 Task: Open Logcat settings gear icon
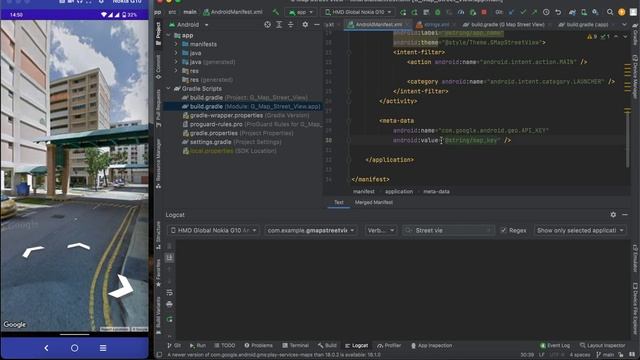[x=613, y=214]
